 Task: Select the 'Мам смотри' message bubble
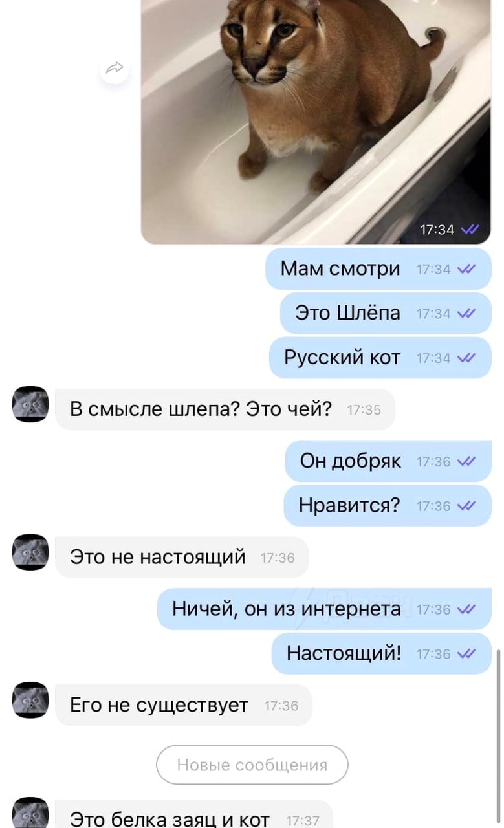pyautogui.click(x=378, y=269)
